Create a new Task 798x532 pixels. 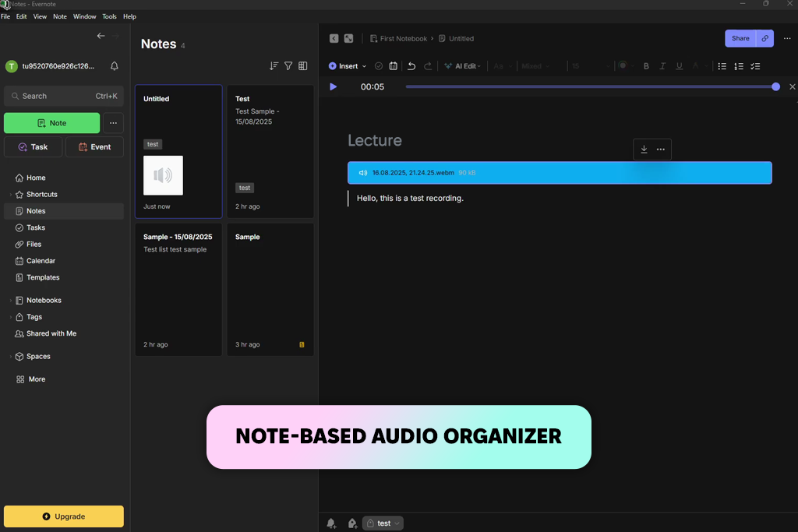(x=33, y=147)
